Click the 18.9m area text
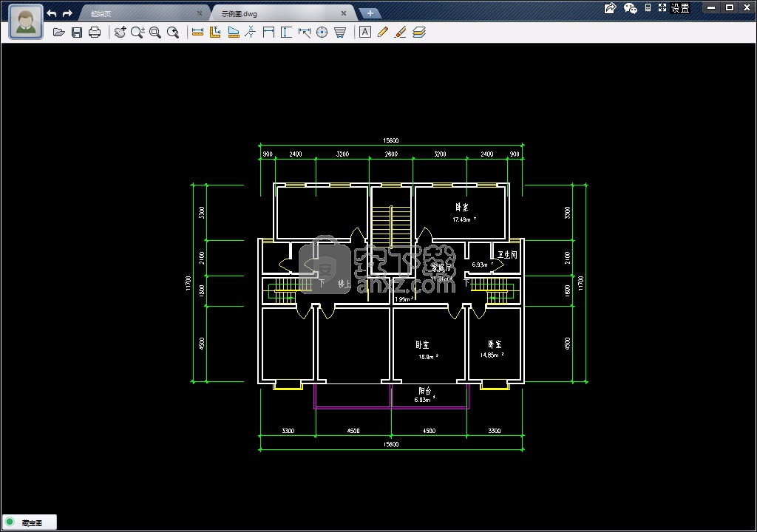 point(428,357)
